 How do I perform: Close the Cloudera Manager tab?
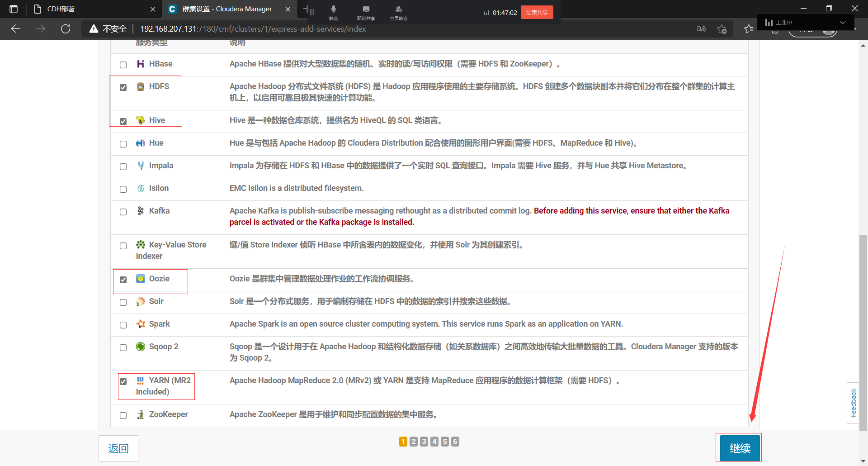[288, 9]
